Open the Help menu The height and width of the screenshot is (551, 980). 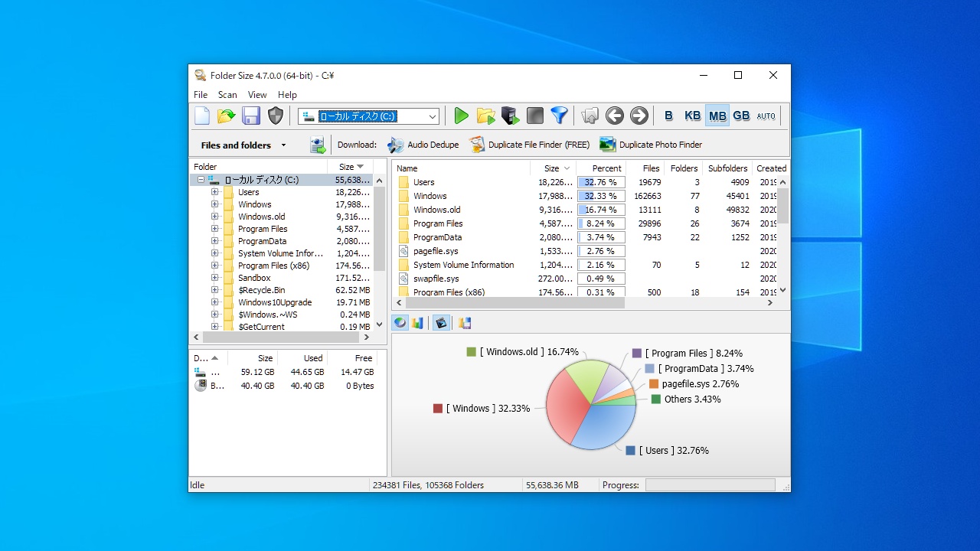[x=287, y=95]
